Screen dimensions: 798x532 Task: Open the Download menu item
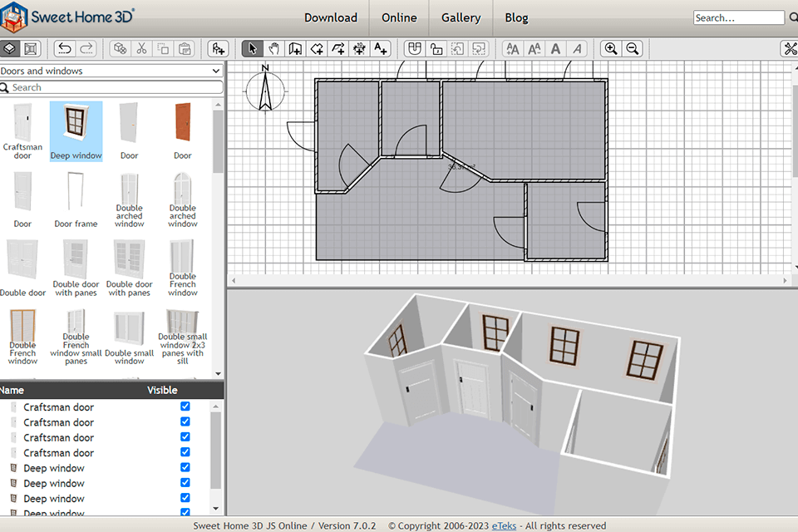tap(330, 17)
